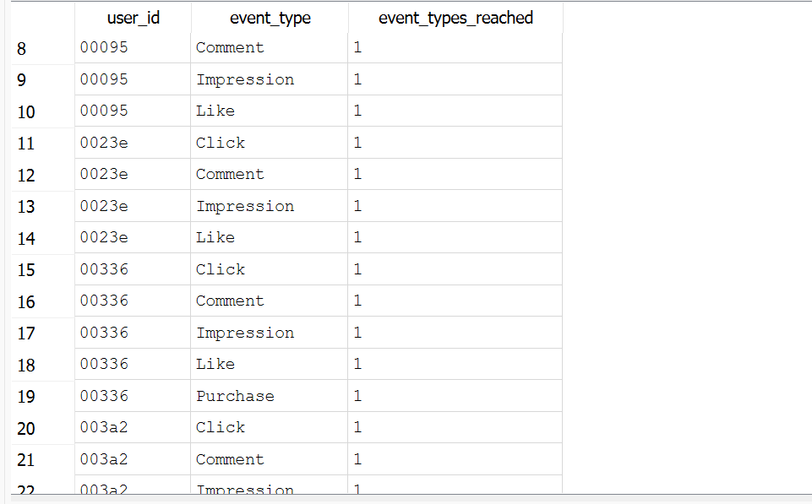Click the Click cell in row 11
Screen dimensions: 812x504
click(221, 143)
